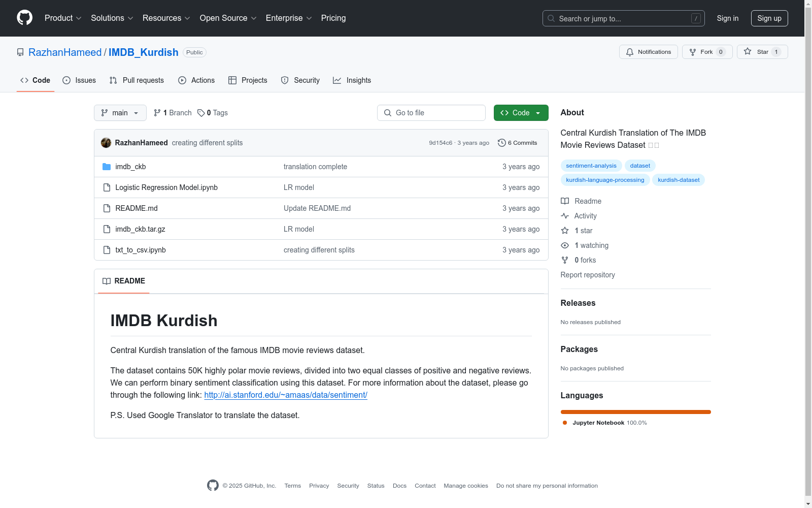812x508 pixels.
Task: Click the dataset topic tag
Action: tap(640, 166)
